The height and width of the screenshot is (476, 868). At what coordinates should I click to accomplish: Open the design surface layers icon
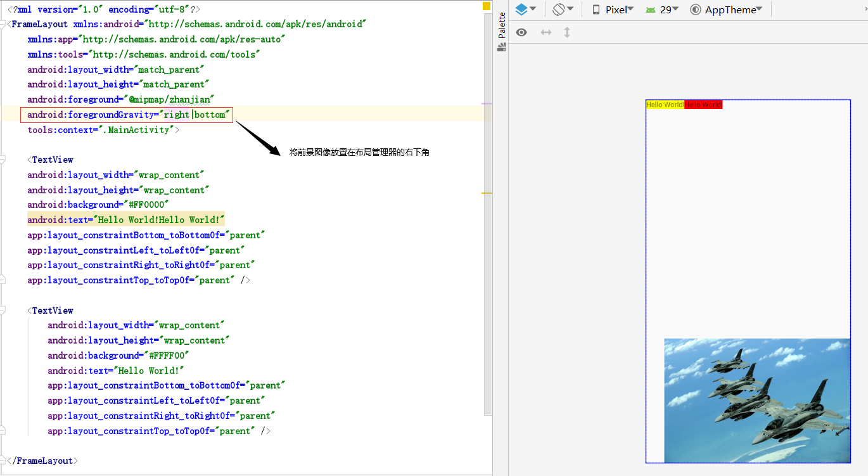pyautogui.click(x=521, y=10)
